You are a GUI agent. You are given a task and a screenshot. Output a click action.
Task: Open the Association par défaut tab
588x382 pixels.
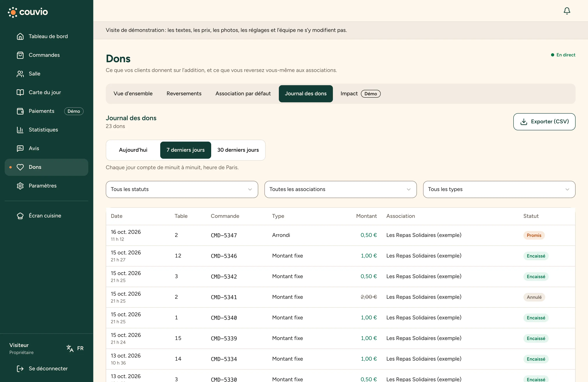[243, 94]
